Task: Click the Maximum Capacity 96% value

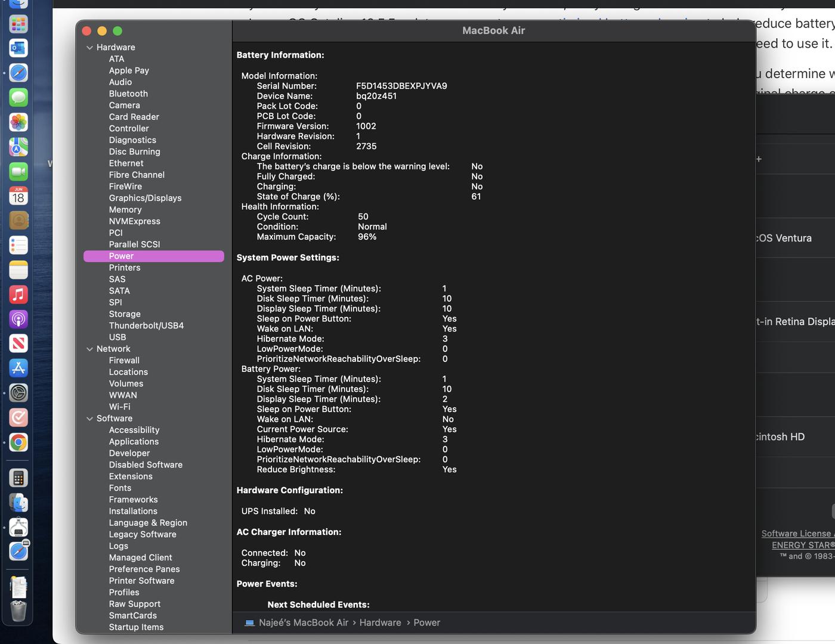Action: (x=367, y=237)
